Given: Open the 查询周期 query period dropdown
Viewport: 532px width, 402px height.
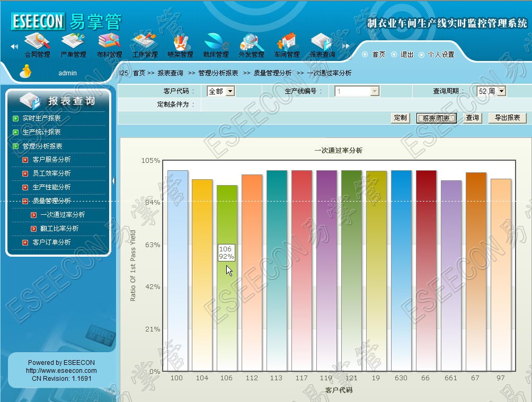Looking at the screenshot, I should tap(491, 91).
